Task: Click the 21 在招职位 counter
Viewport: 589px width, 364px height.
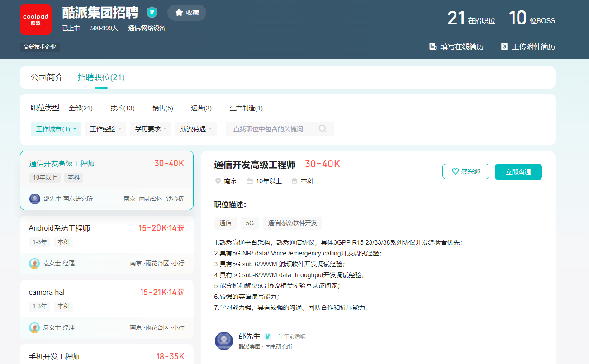Action: coord(471,18)
